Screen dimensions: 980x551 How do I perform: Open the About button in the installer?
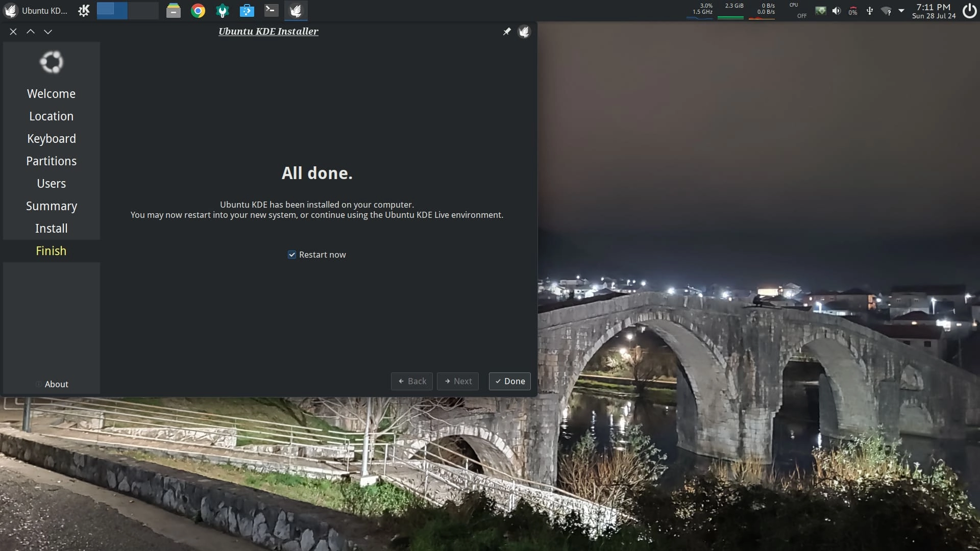pyautogui.click(x=52, y=384)
